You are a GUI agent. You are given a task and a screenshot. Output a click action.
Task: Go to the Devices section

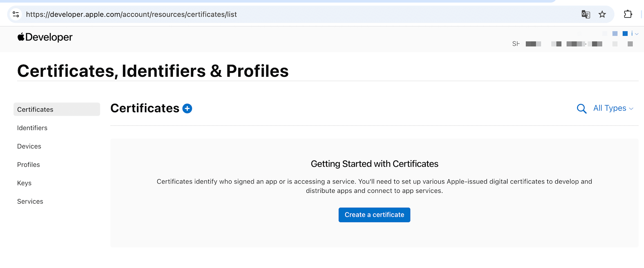[x=29, y=146]
